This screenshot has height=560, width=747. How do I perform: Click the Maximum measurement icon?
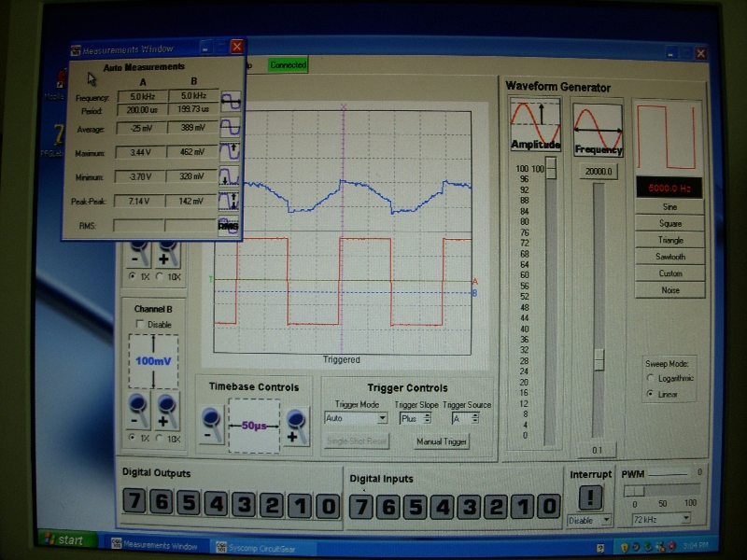coord(230,152)
